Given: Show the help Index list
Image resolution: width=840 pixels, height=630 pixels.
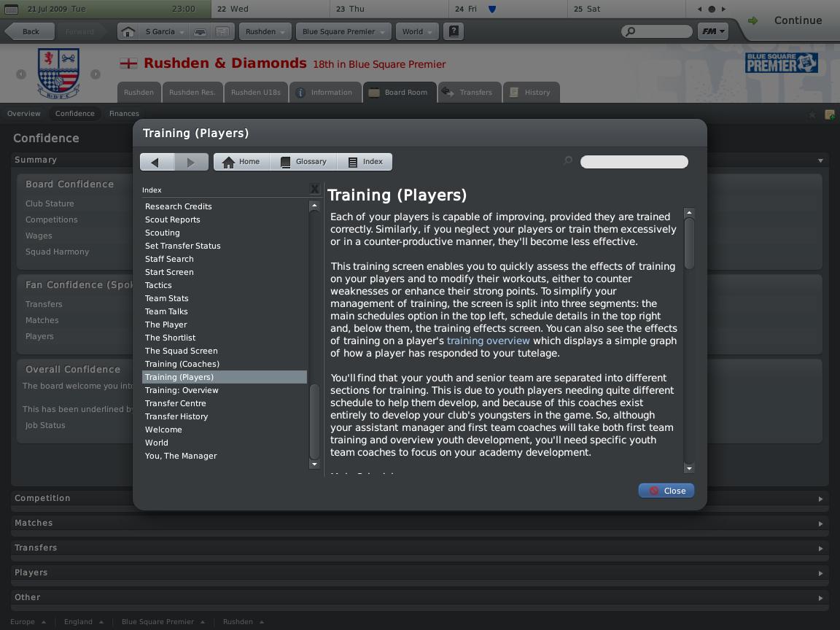Looking at the screenshot, I should point(365,162).
